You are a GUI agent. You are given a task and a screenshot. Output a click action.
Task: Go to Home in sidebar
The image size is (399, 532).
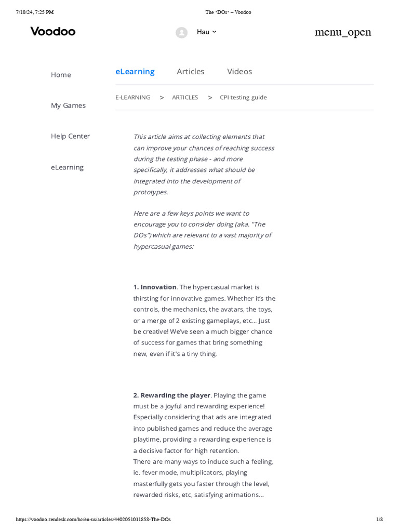(x=61, y=75)
